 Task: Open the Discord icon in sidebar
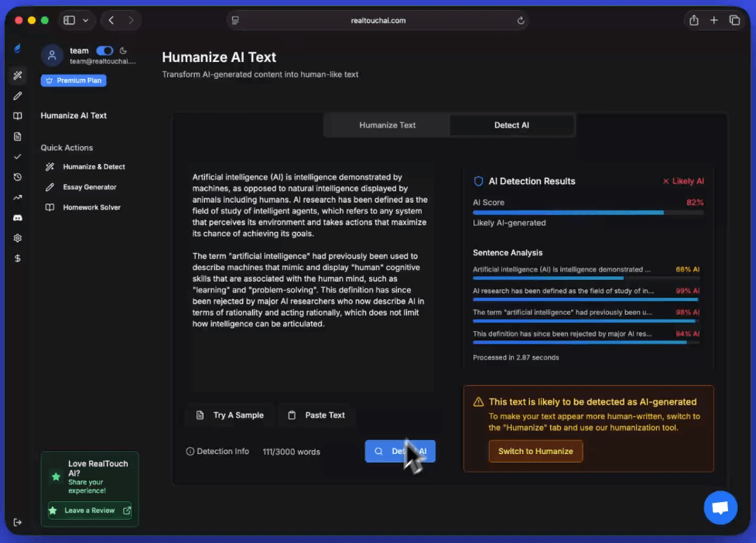point(18,218)
